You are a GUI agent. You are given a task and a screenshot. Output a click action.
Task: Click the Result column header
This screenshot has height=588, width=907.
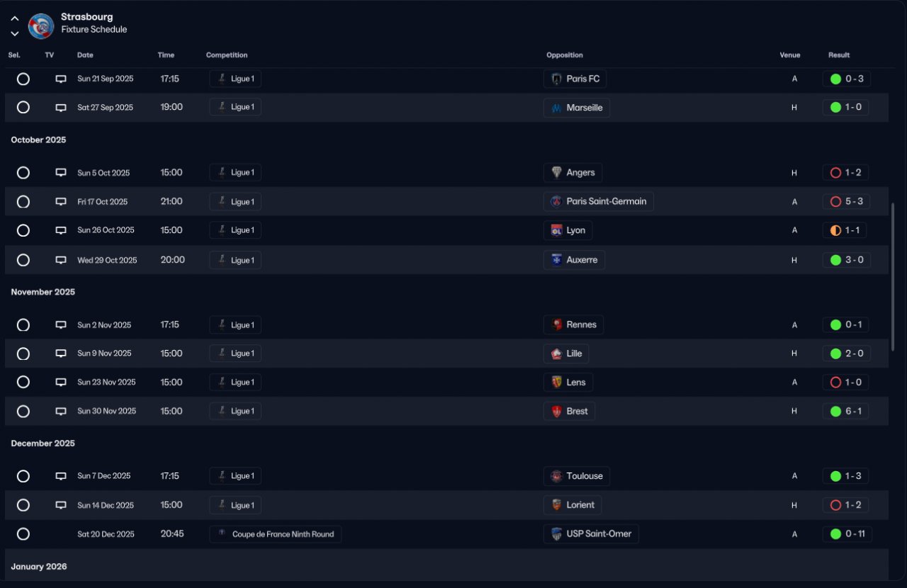click(x=839, y=55)
